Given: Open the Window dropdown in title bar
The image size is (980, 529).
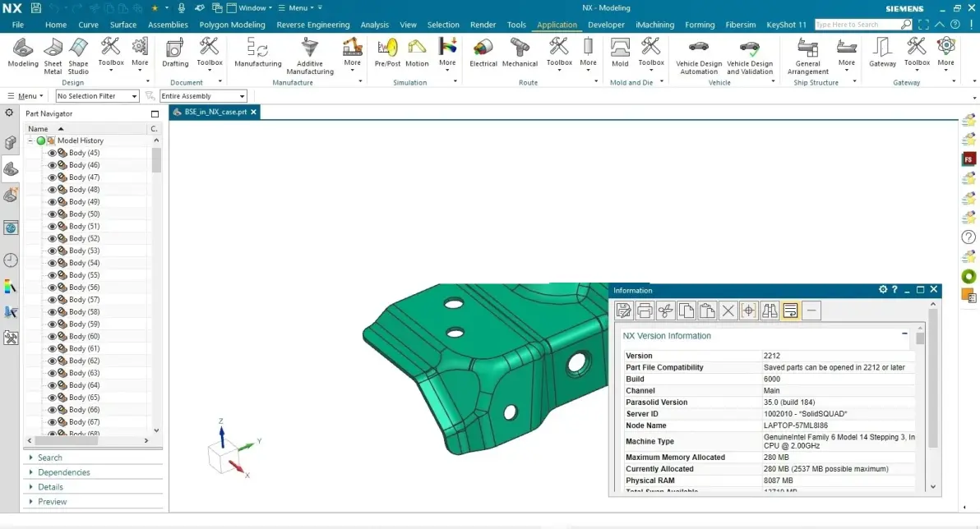Looking at the screenshot, I should coord(249,8).
